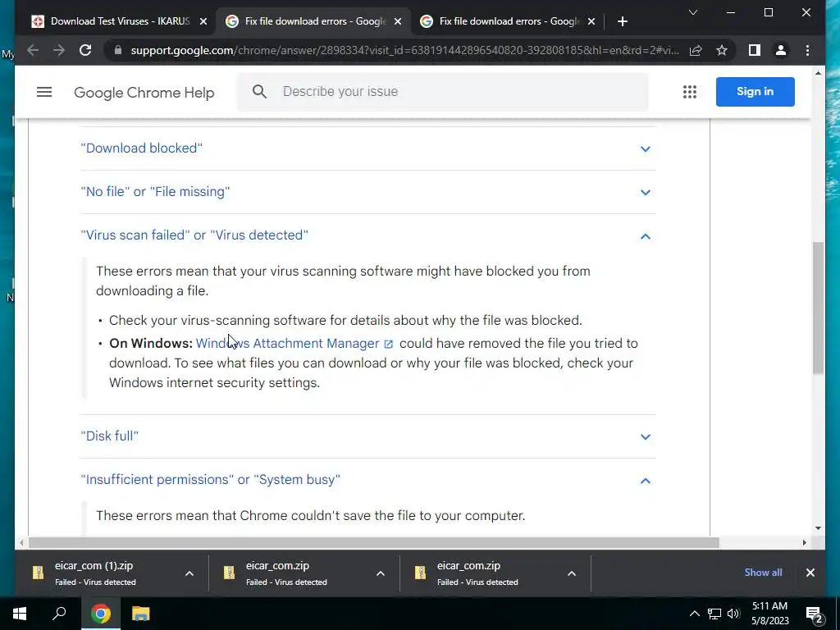840x630 pixels.
Task: Expand the "No file" or "File missing" section
Action: (x=368, y=192)
